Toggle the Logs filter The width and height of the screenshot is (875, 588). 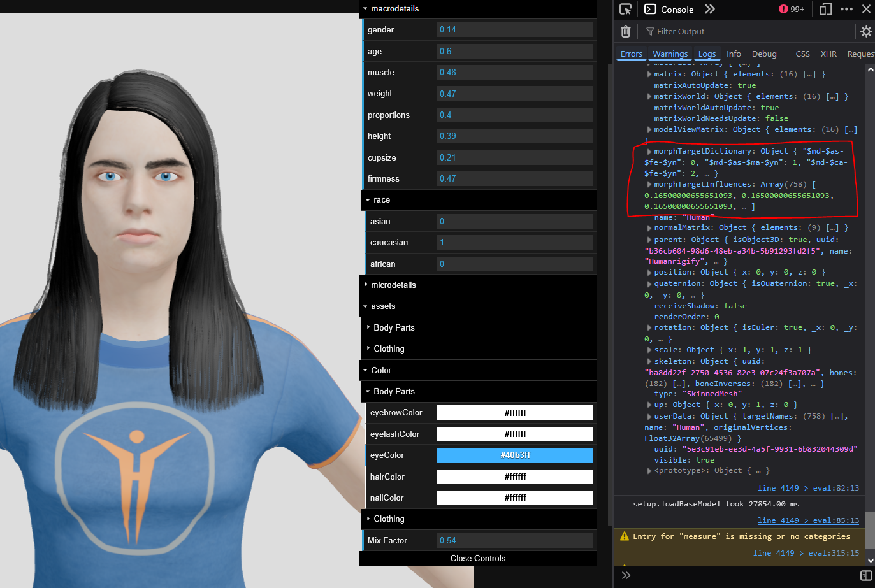click(x=707, y=54)
